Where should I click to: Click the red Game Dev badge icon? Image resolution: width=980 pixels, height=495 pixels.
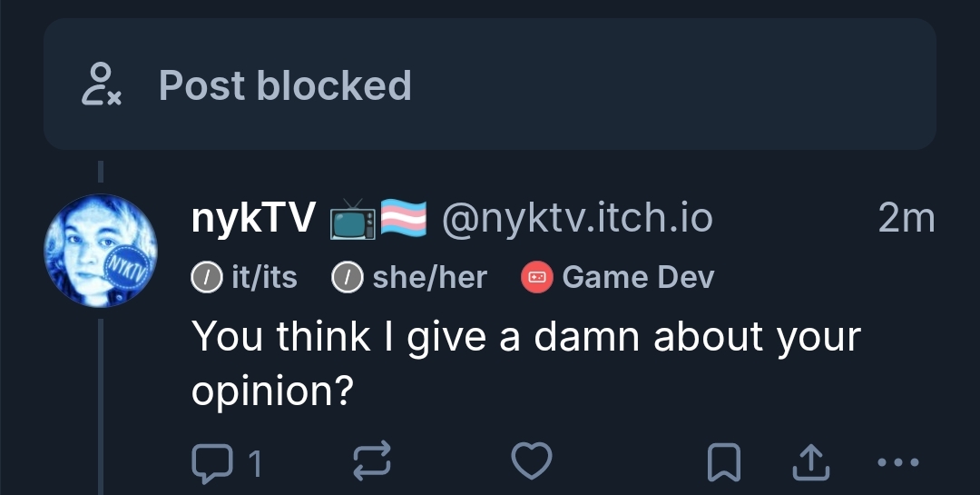coord(536,278)
